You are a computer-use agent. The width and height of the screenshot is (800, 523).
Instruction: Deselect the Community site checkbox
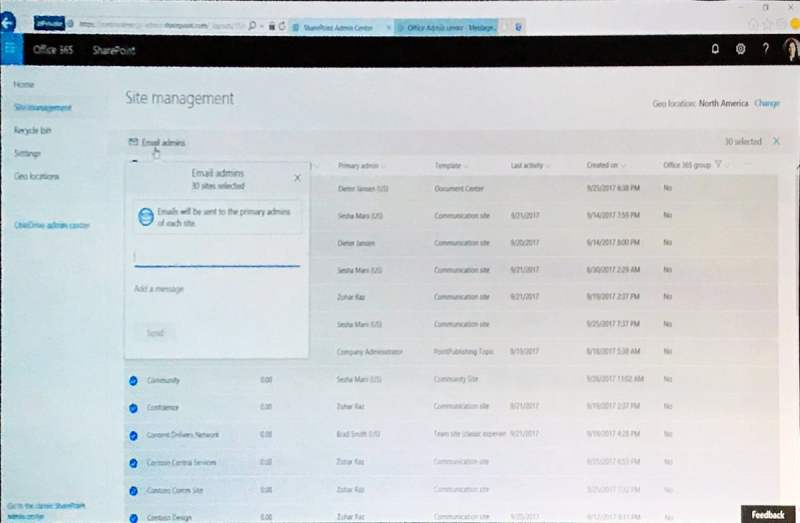click(x=133, y=380)
